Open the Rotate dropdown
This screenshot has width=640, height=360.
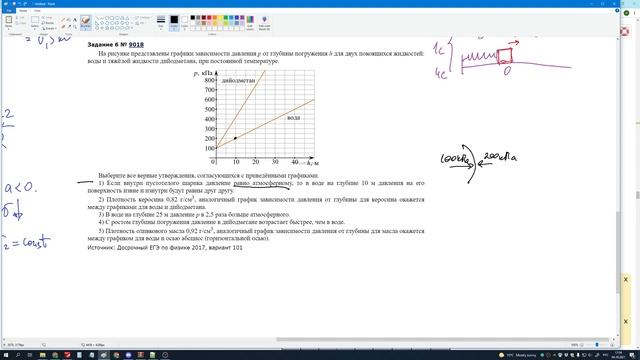pyautogui.click(x=49, y=29)
